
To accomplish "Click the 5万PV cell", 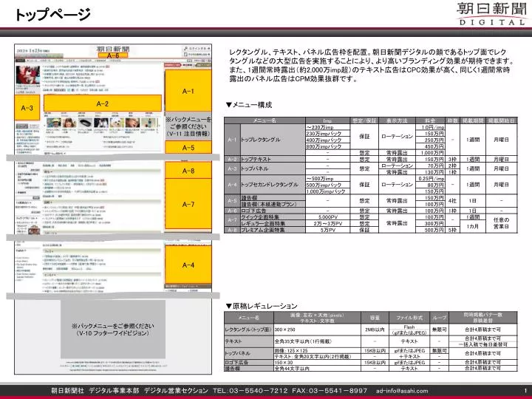I will [x=328, y=230].
